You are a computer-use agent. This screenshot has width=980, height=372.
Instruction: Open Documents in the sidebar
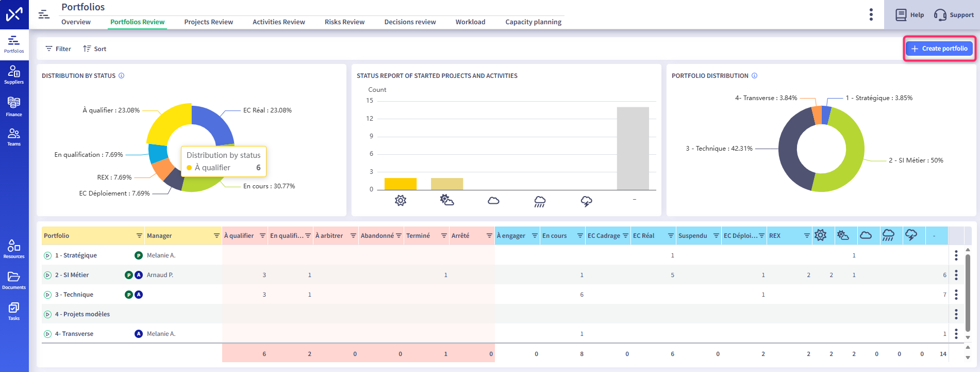pyautogui.click(x=14, y=280)
